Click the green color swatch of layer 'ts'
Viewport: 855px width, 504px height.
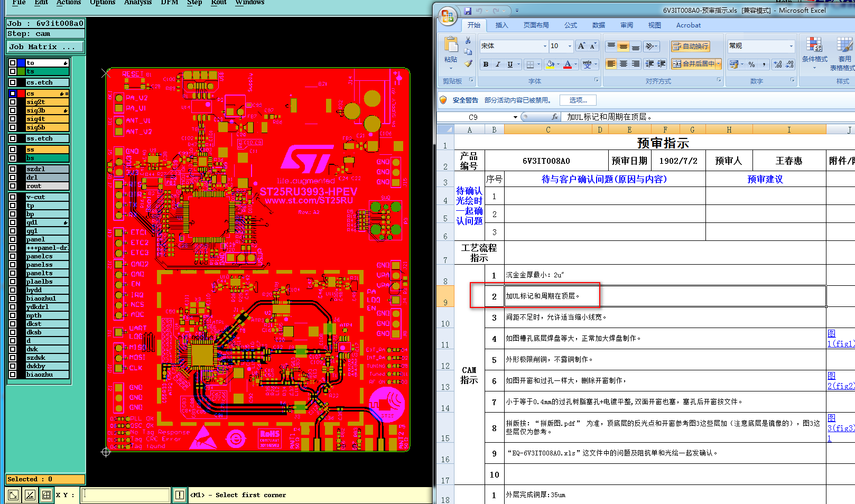click(x=22, y=71)
